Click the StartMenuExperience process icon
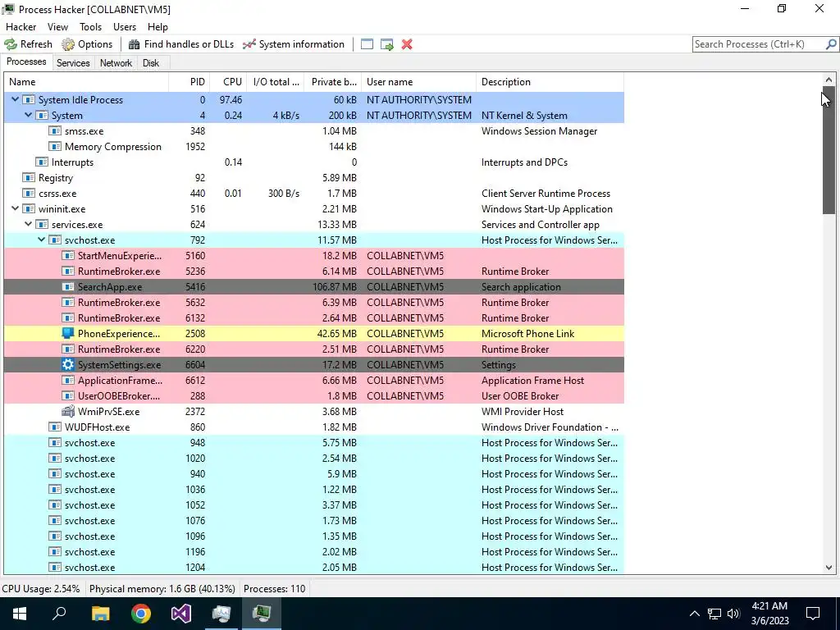 click(x=68, y=256)
